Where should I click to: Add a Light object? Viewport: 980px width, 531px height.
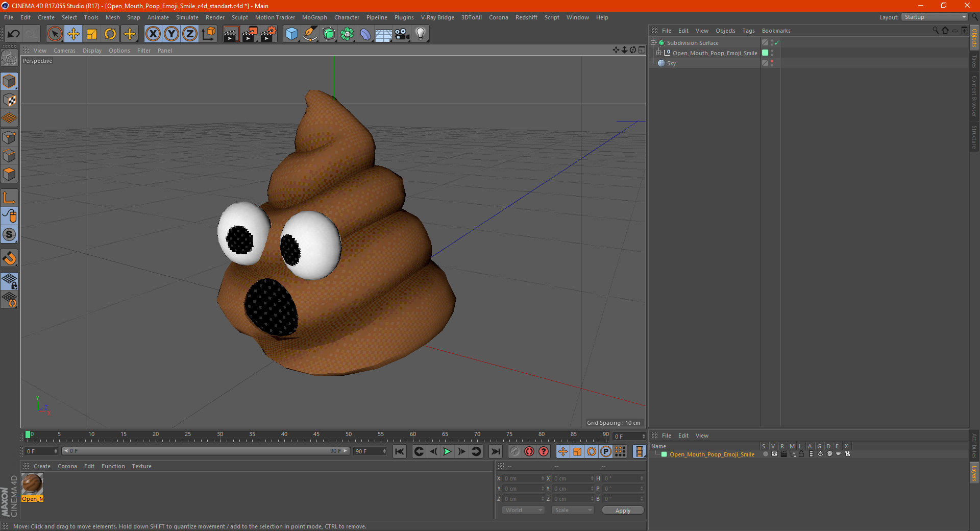[421, 34]
